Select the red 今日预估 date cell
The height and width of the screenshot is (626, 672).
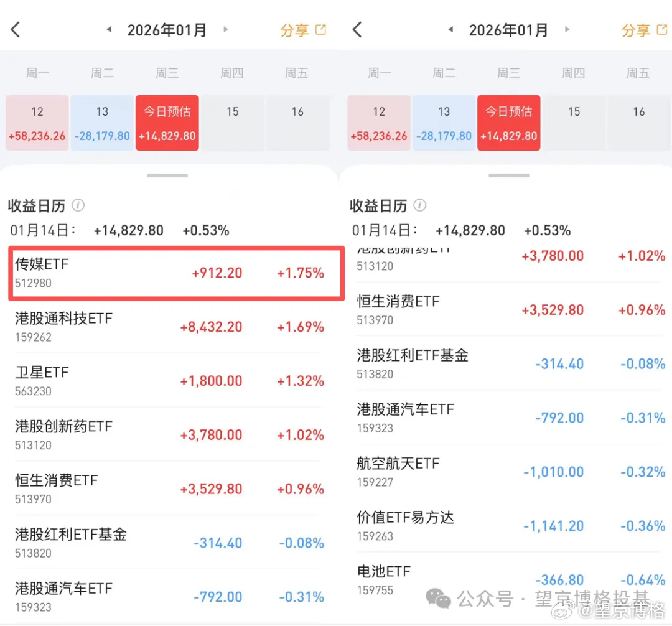(x=167, y=123)
